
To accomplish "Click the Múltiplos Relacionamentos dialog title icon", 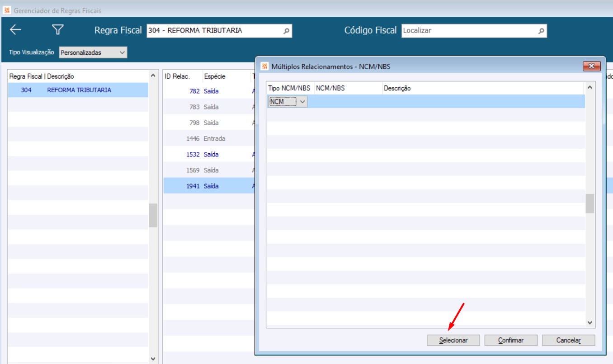I will pos(265,66).
